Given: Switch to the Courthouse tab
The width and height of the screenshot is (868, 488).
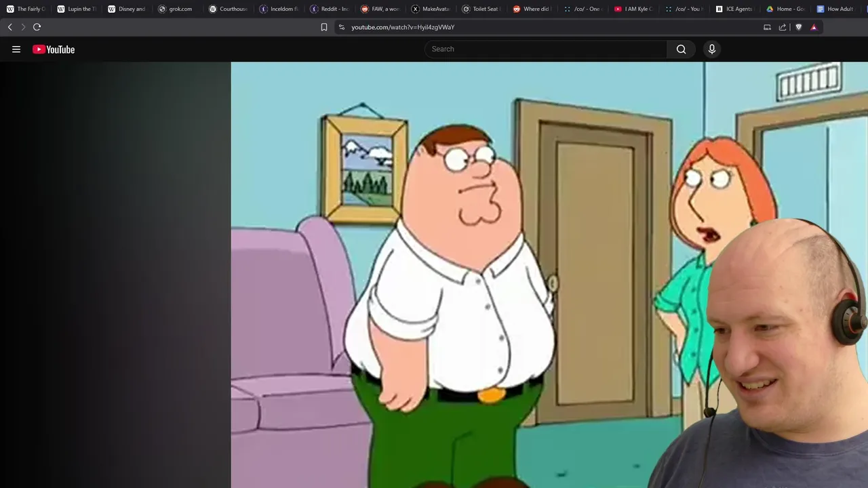Looking at the screenshot, I should point(229,9).
